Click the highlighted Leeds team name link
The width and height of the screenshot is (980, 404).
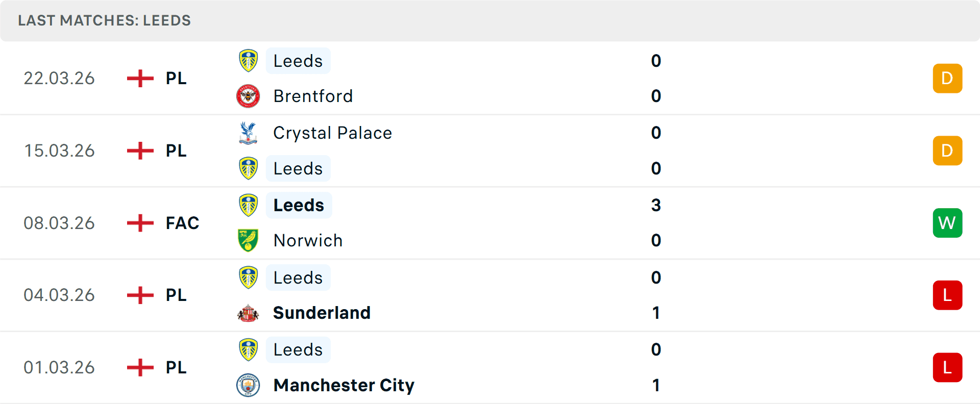pyautogui.click(x=299, y=205)
